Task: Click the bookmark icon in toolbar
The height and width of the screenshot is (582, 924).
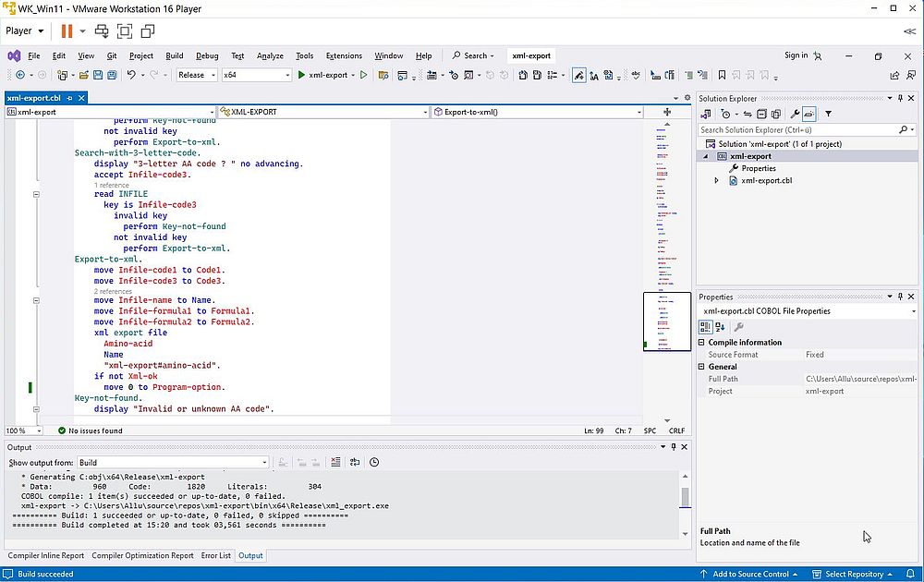Action: [722, 75]
